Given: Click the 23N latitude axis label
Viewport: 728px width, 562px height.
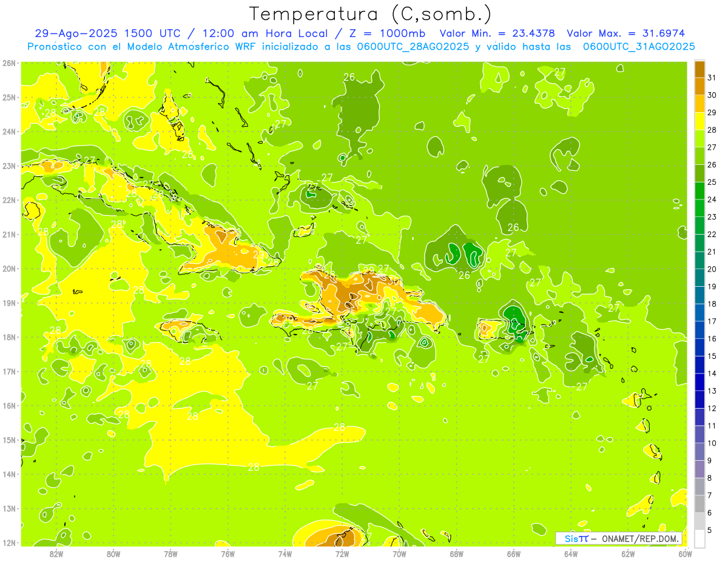Looking at the screenshot, I should (x=9, y=166).
